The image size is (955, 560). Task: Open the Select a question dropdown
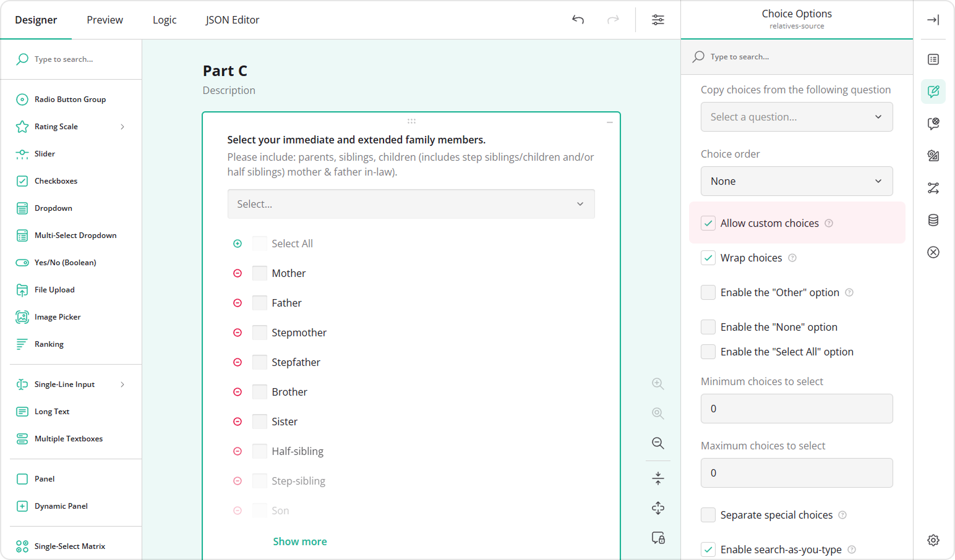tap(797, 117)
